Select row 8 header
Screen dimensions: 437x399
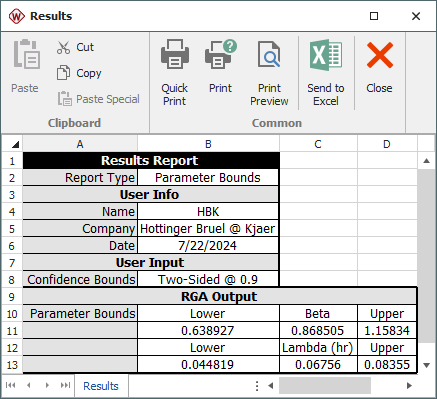12,280
